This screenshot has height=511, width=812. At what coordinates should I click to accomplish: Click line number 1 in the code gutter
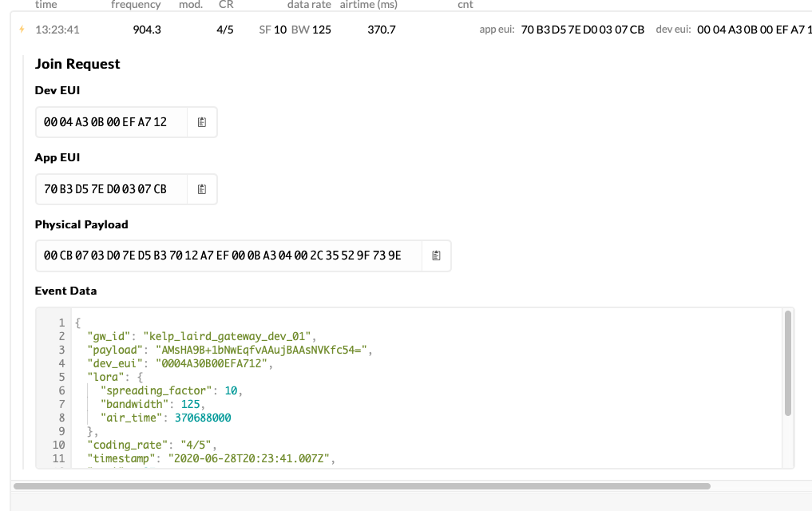tap(61, 323)
